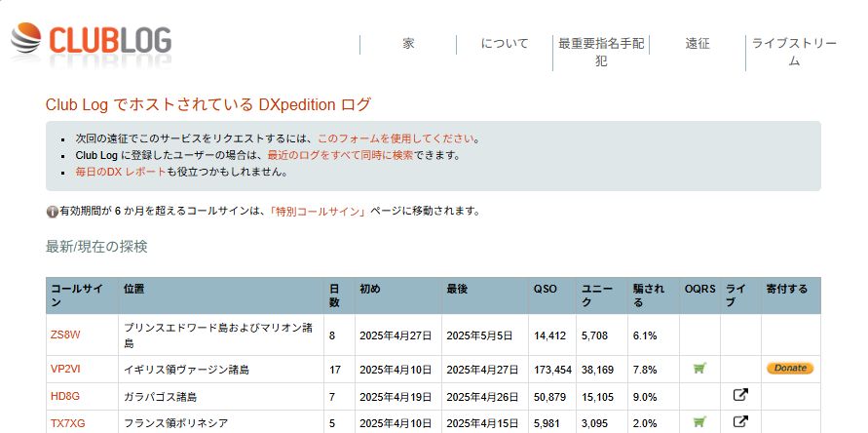Open live stream link icon for TX7XG
The height and width of the screenshot is (433, 868).
pyautogui.click(x=740, y=421)
